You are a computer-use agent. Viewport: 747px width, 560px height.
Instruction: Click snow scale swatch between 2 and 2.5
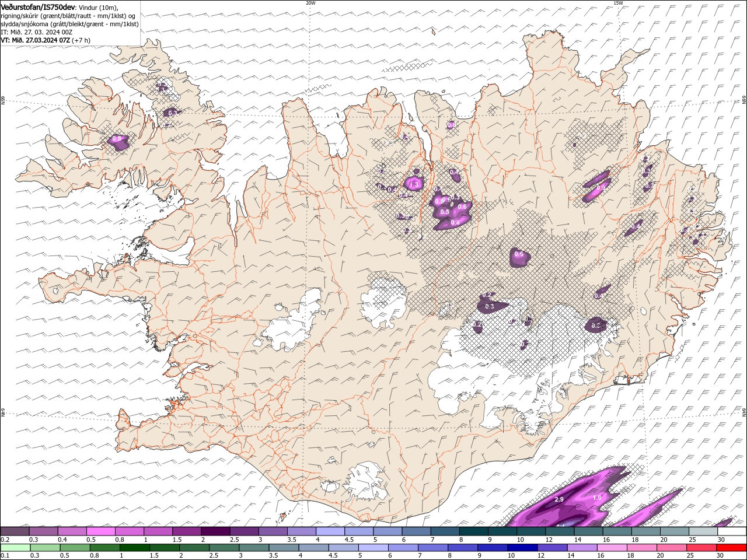click(215, 531)
